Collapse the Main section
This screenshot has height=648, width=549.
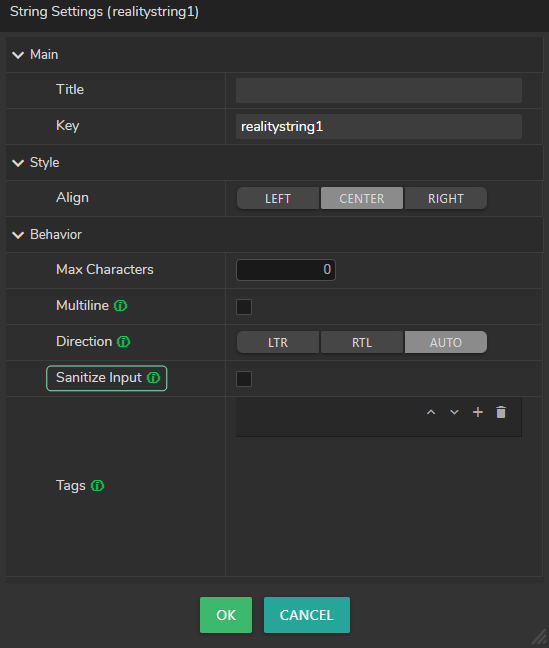[x=18, y=55]
